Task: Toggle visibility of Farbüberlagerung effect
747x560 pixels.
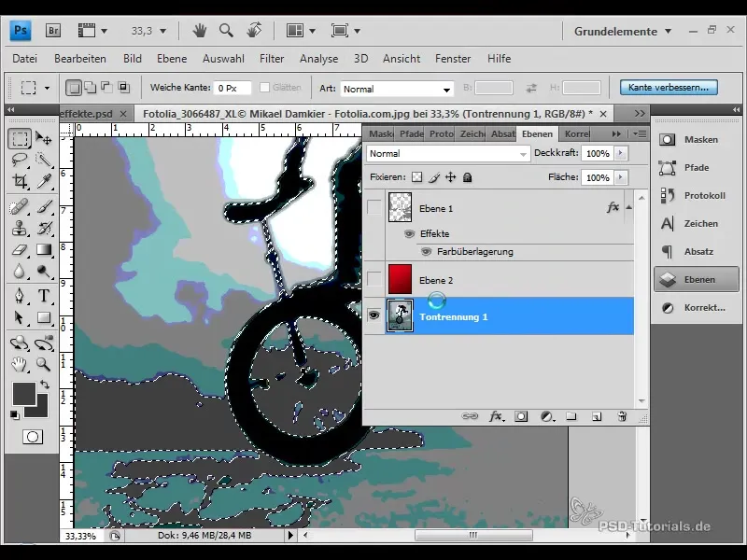Action: tap(426, 251)
